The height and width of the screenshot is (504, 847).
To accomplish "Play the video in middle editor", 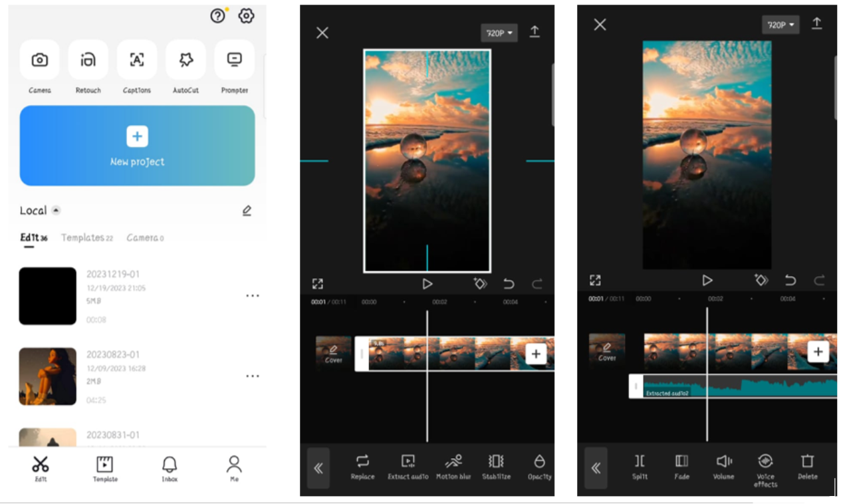I will [x=427, y=284].
